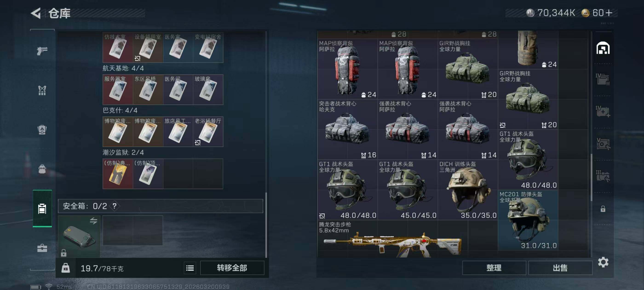
Task: Expand the level IV medical storage slot
Action: pyautogui.click(x=603, y=111)
